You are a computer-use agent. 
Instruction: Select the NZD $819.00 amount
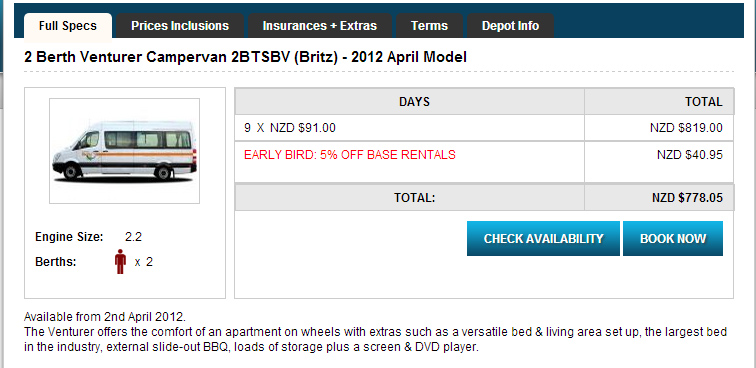pyautogui.click(x=686, y=128)
